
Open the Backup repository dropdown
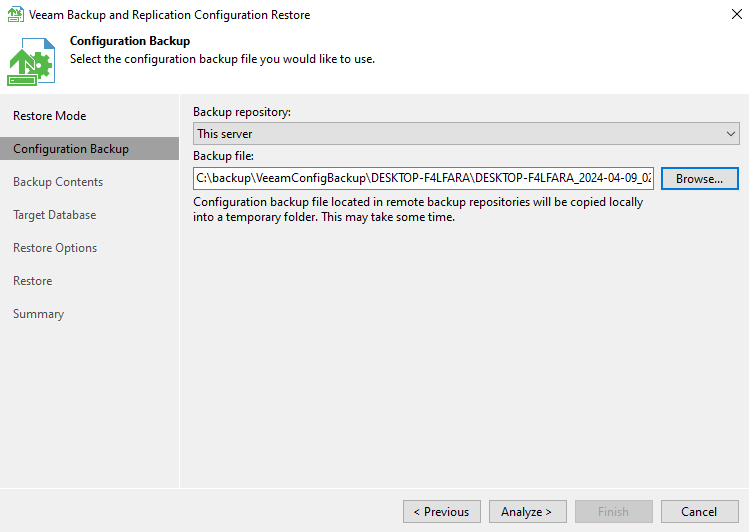(x=466, y=134)
